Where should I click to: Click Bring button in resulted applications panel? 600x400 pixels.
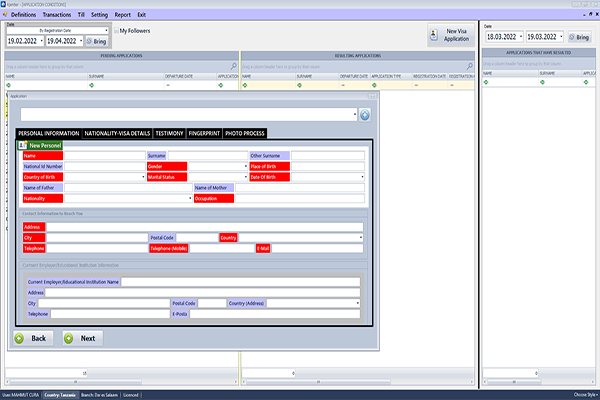click(579, 36)
